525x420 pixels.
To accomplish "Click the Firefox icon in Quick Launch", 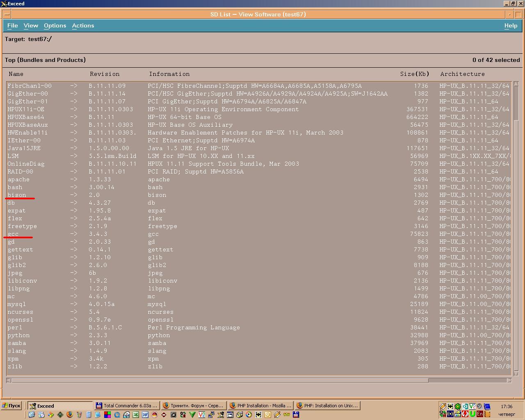I will point(70,415).
